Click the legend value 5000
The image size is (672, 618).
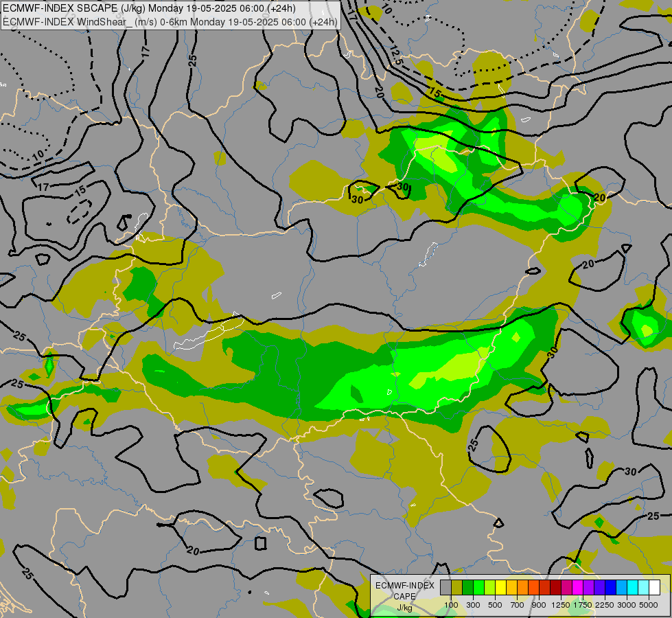pyautogui.click(x=649, y=605)
